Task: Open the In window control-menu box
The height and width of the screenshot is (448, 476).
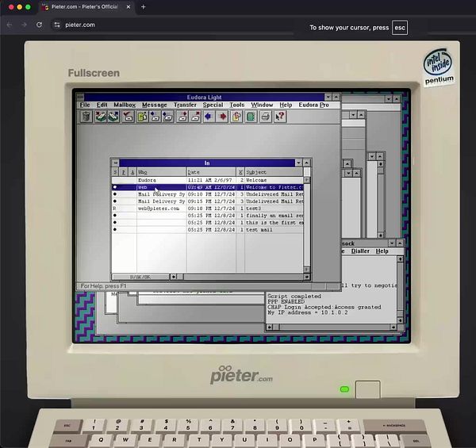Action: [x=115, y=163]
